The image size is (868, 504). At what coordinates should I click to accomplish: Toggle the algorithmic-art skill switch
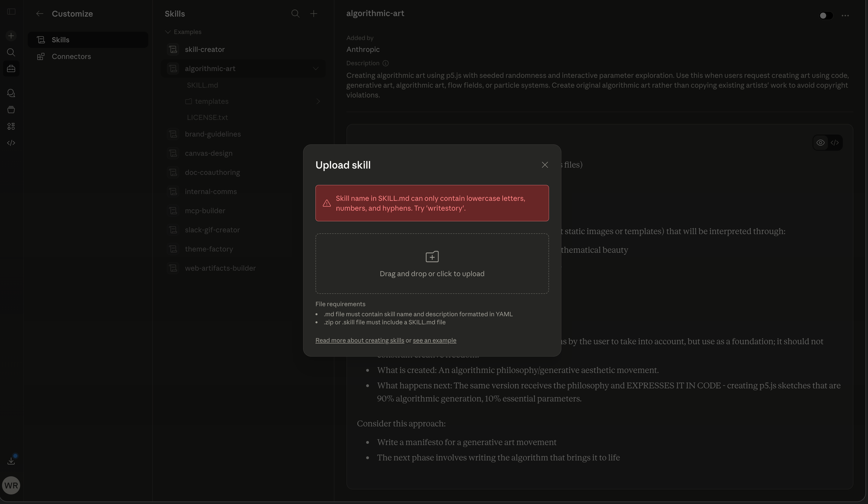[x=825, y=16]
